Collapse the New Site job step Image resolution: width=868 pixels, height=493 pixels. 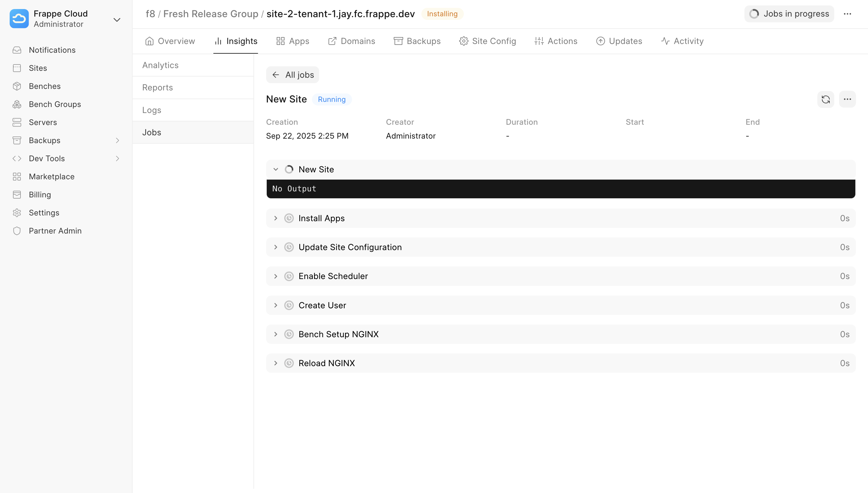275,169
